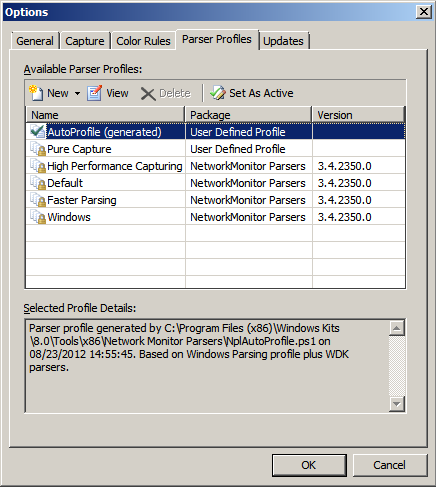Sort by the Name column header
The height and width of the screenshot is (487, 436).
click(x=105, y=115)
